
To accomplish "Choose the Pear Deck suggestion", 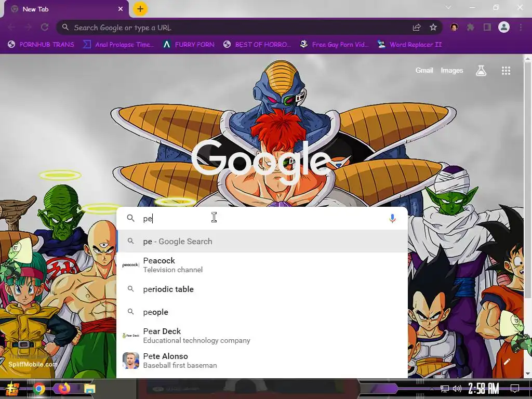I will [262, 336].
